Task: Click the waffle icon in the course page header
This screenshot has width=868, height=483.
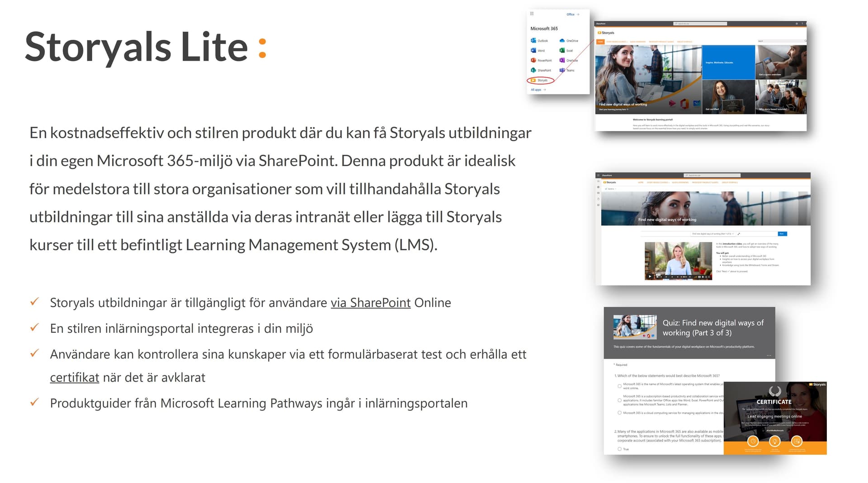Action: (598, 175)
